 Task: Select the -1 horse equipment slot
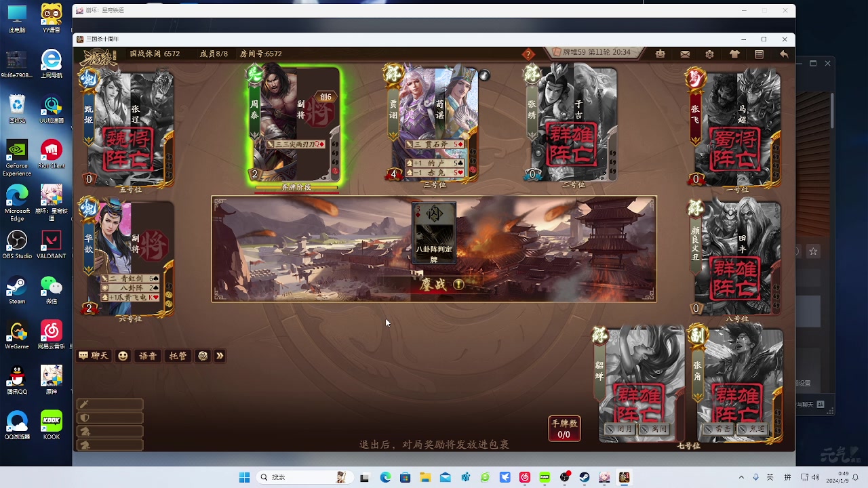click(110, 445)
